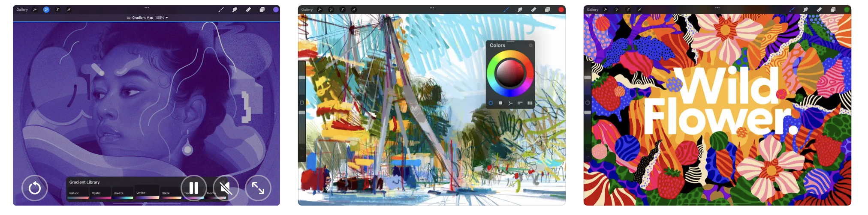Screen dimensions: 868x215
Task: Click the Gradient Map label
Action: coord(143,18)
